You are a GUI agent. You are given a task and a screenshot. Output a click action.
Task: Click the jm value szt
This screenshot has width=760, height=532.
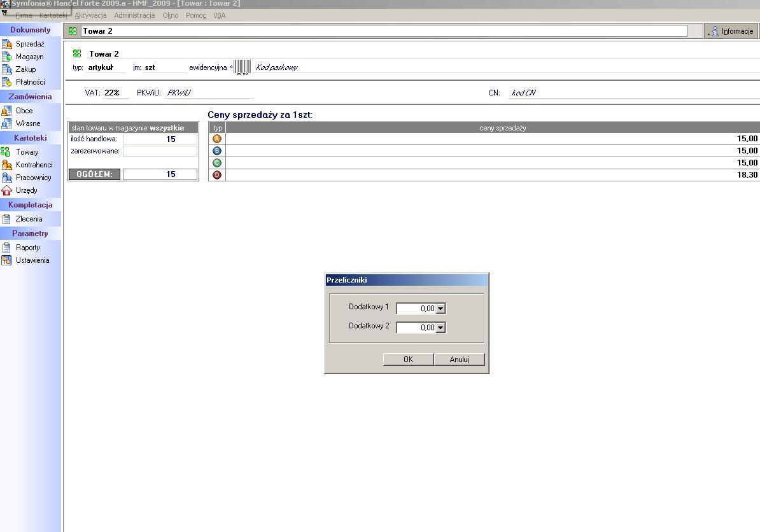[150, 67]
